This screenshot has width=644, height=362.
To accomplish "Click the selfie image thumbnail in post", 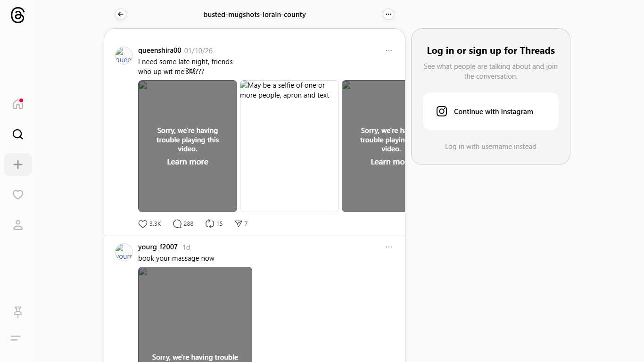I will click(x=289, y=146).
